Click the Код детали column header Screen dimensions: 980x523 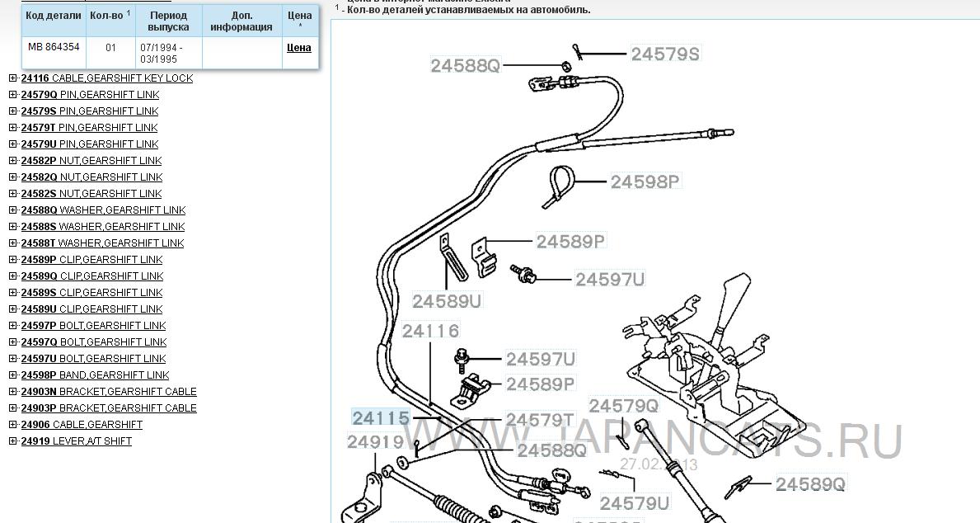pyautogui.click(x=54, y=21)
